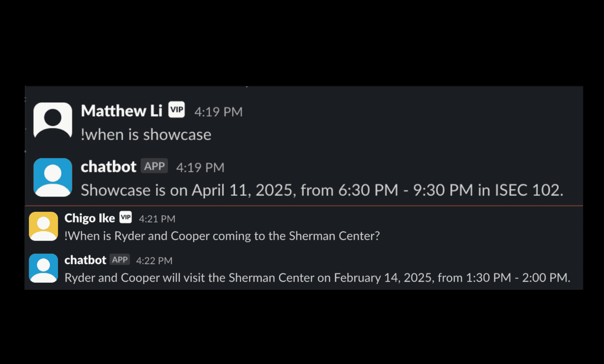Open the Matthew Li username link
604x364 pixels.
(121, 111)
